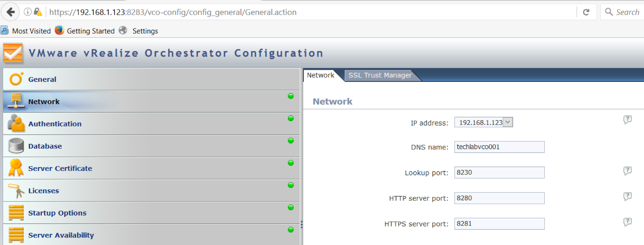Click the browser back arrow button
The height and width of the screenshot is (245, 644).
point(10,12)
